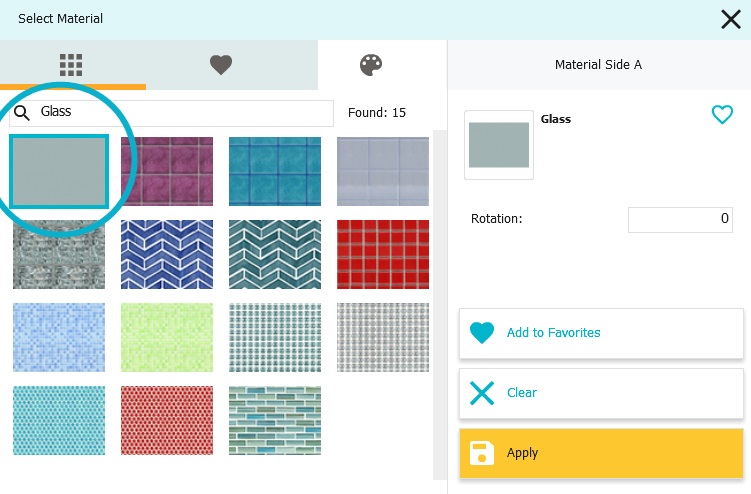Pick the red square mosaic tile

(x=383, y=254)
